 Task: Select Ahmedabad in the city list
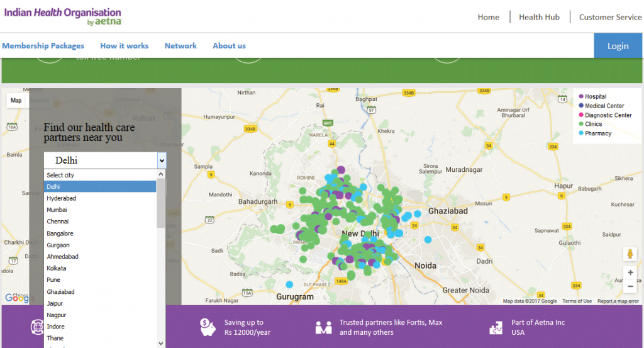100,256
